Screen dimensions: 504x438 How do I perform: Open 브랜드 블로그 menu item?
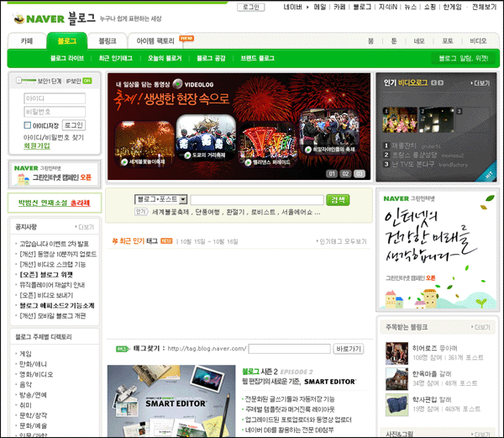pyautogui.click(x=258, y=58)
